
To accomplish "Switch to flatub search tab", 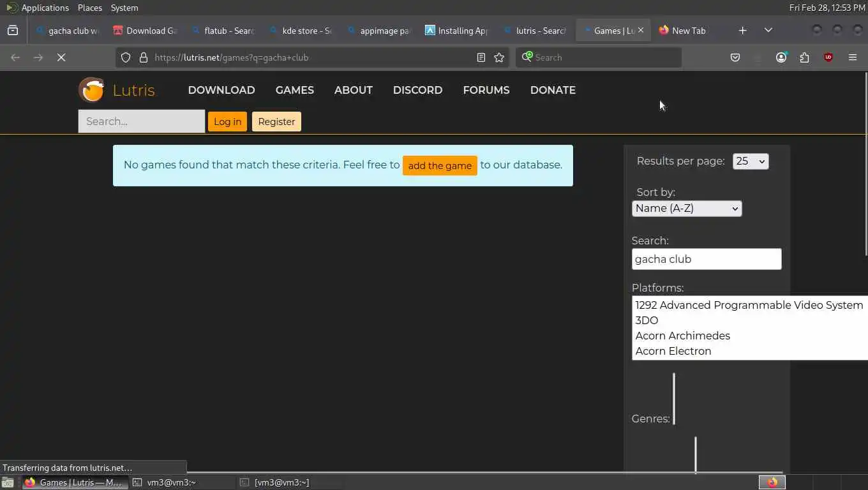I will [x=223, y=31].
